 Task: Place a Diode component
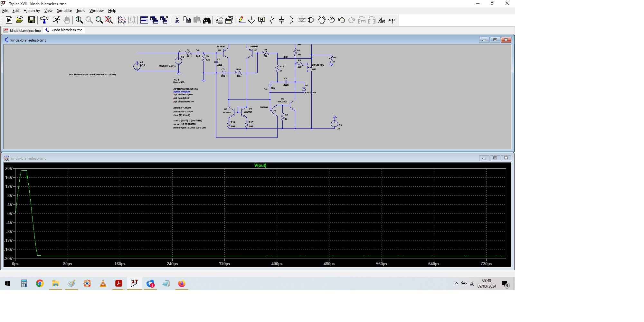pos(302,20)
